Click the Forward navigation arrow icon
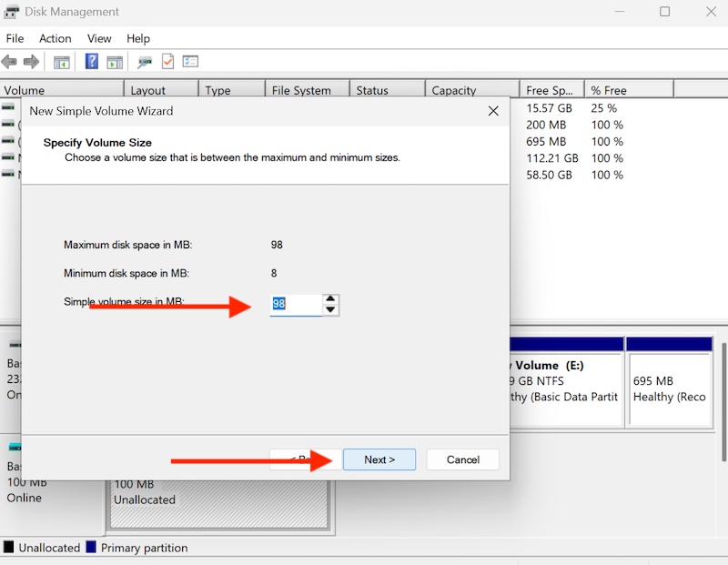The height and width of the screenshot is (565, 728). pyautogui.click(x=34, y=61)
